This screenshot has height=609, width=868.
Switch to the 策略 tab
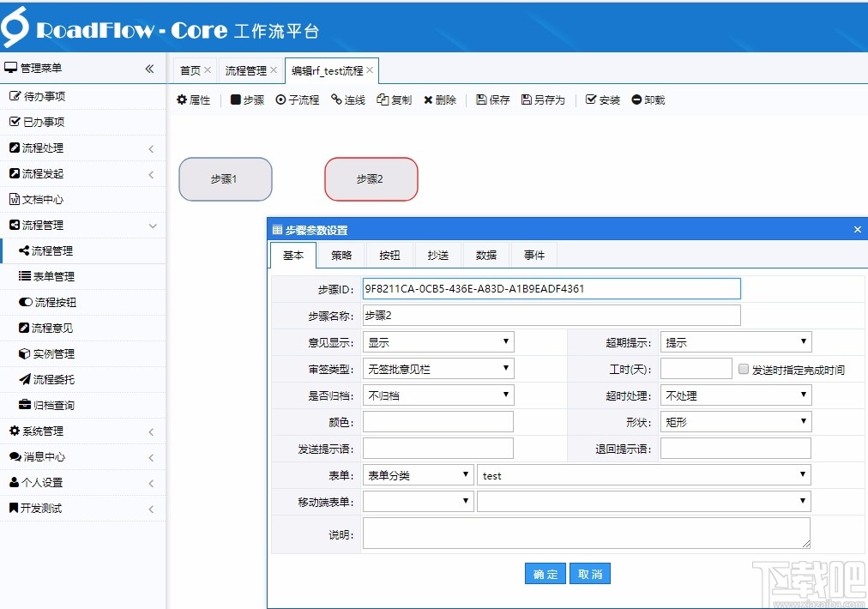click(341, 254)
